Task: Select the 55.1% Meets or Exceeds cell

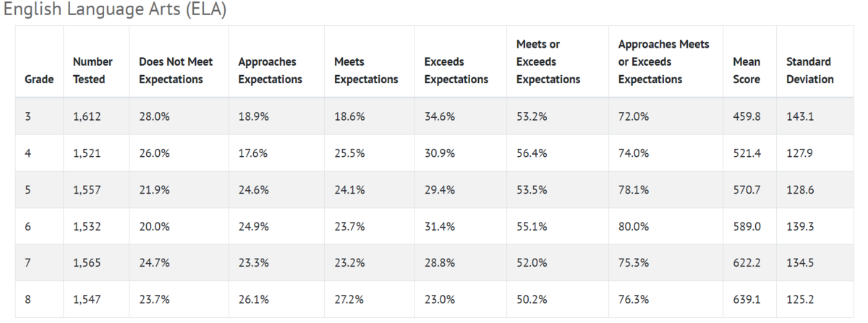Action: (x=531, y=227)
